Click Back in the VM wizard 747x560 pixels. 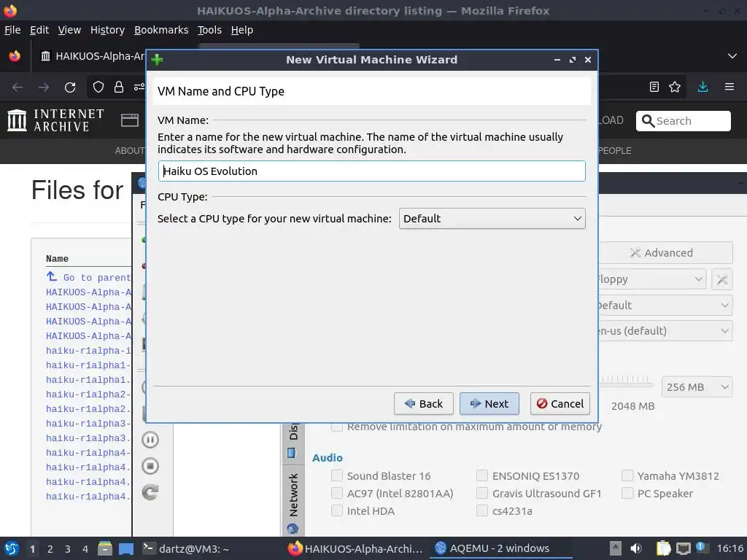click(424, 404)
